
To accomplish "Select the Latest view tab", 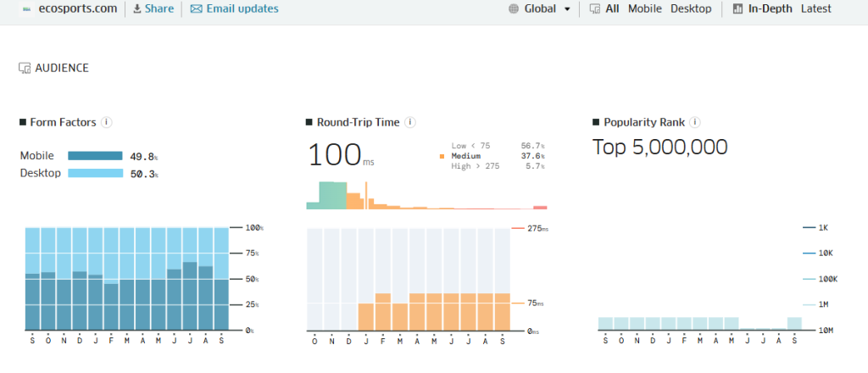I will tap(815, 9).
